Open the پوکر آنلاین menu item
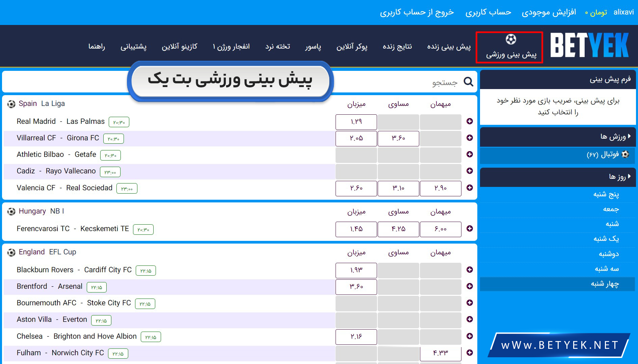The image size is (638, 364). 352,47
